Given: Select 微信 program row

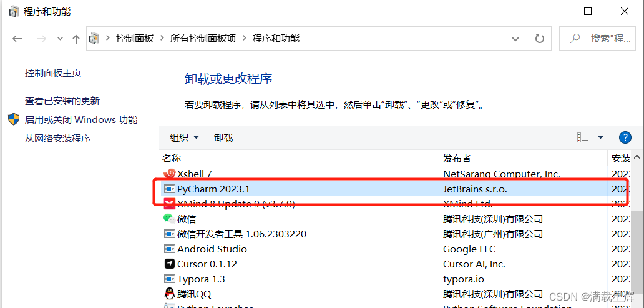Looking at the screenshot, I should click(x=394, y=219).
